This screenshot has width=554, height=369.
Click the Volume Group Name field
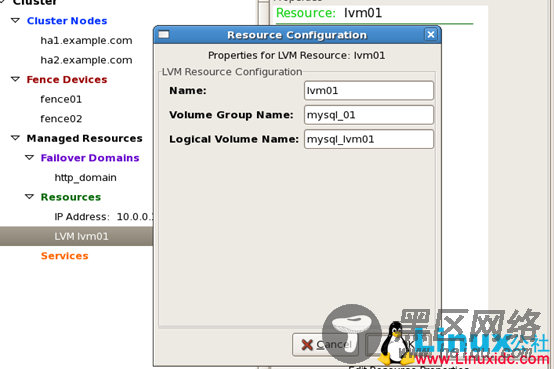tap(369, 115)
